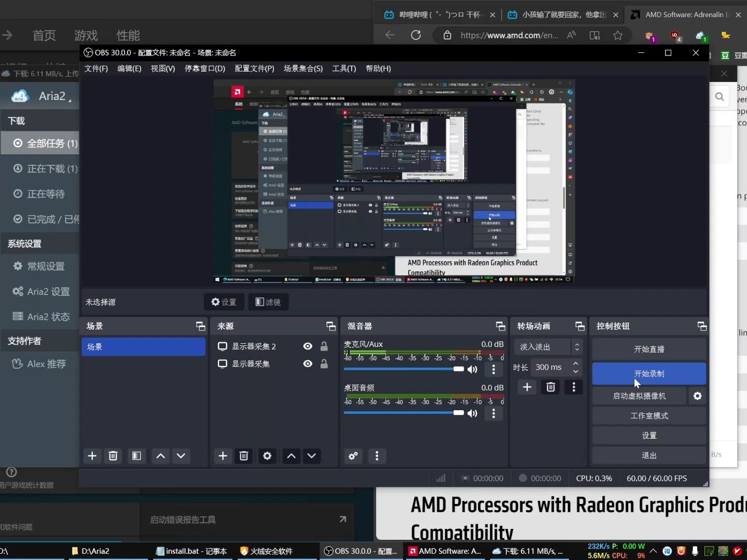Move source up in the list
747x560 pixels.
[x=292, y=456]
